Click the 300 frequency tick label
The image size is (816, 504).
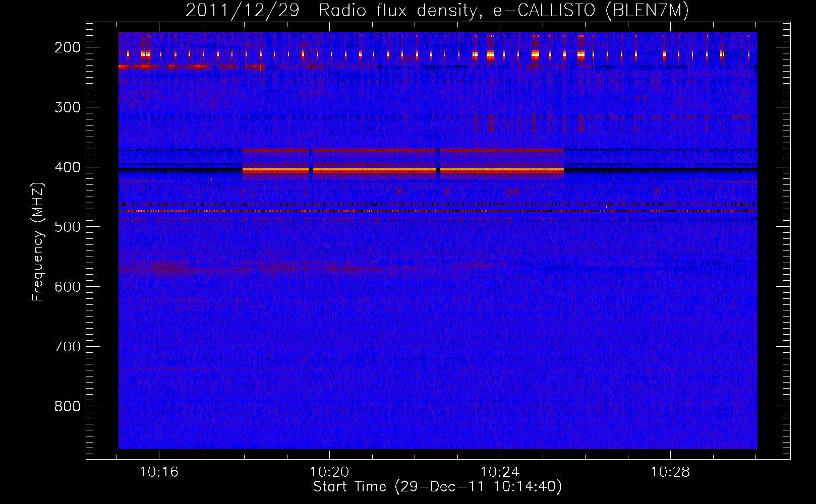tap(68, 107)
